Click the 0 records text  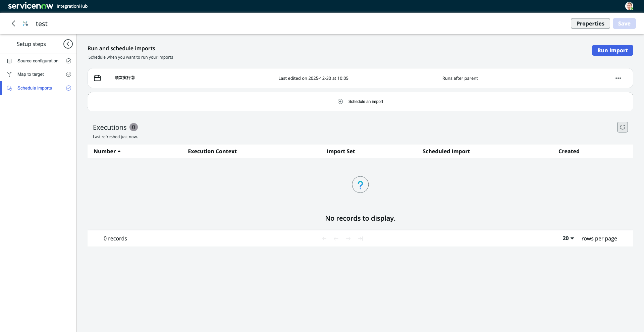(x=115, y=238)
